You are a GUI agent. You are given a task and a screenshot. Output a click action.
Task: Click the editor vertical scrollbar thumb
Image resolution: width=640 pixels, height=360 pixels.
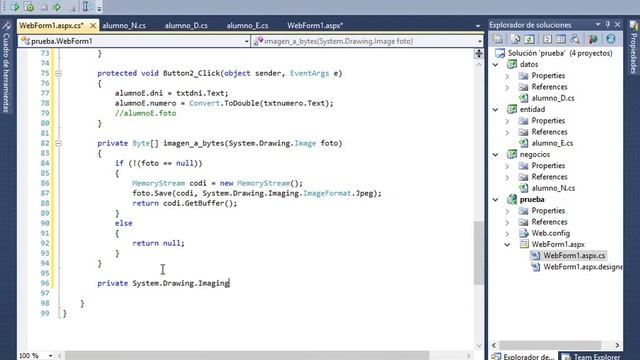click(478, 253)
